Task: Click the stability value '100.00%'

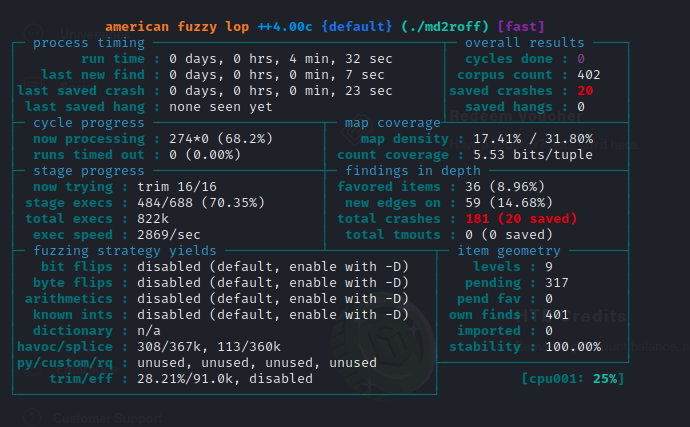Action: [573, 347]
